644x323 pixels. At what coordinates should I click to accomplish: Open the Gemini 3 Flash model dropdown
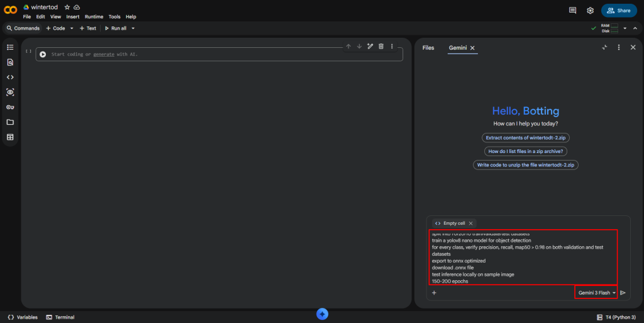pos(596,293)
